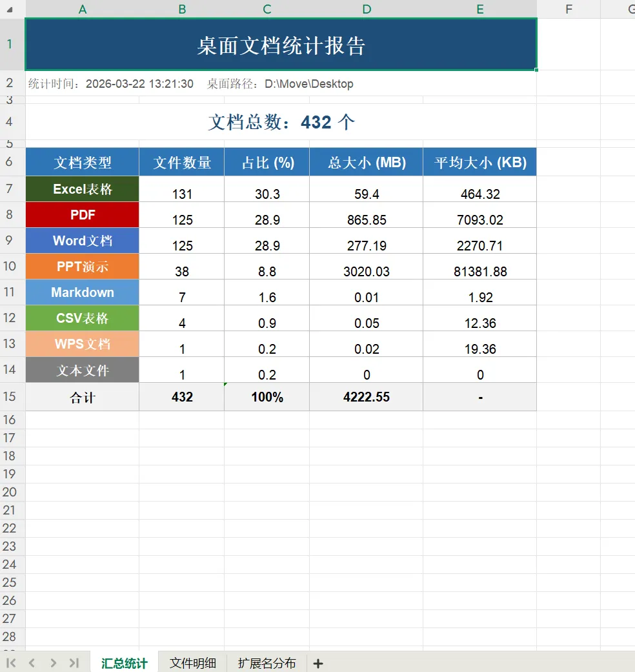
Task: Click next sheet navigation arrow
Action: click(53, 663)
